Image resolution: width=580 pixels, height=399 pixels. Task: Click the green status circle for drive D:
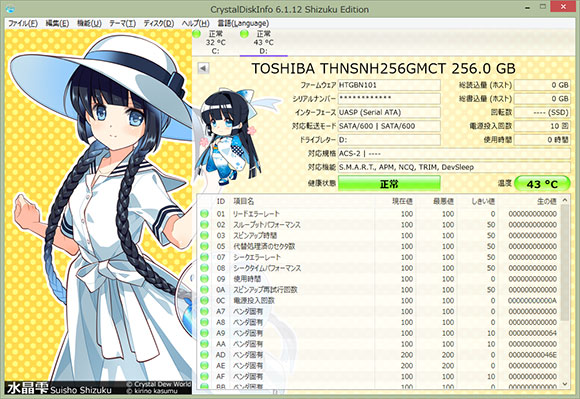244,34
